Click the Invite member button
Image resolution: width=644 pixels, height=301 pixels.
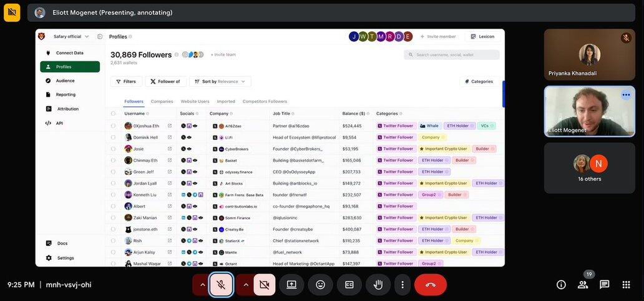point(438,36)
